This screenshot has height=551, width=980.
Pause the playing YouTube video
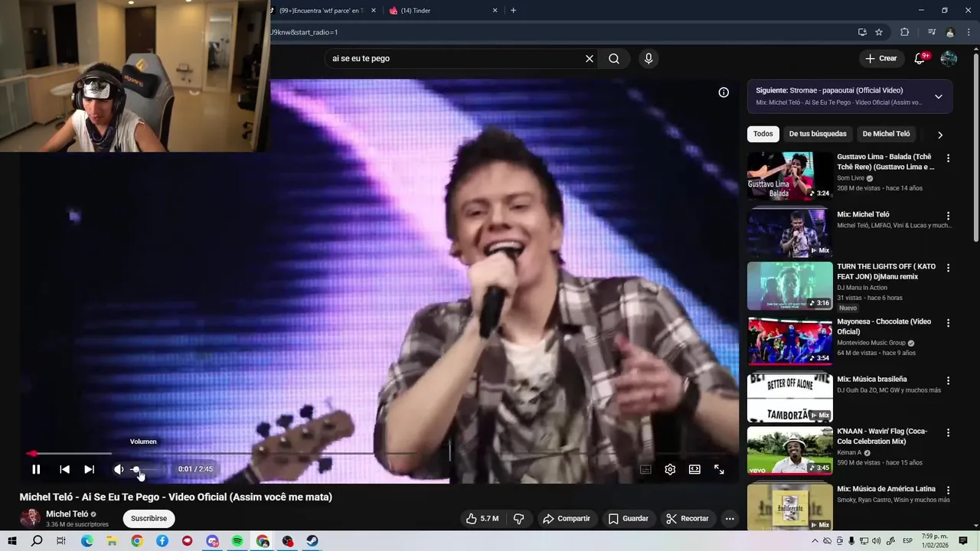pyautogui.click(x=36, y=469)
